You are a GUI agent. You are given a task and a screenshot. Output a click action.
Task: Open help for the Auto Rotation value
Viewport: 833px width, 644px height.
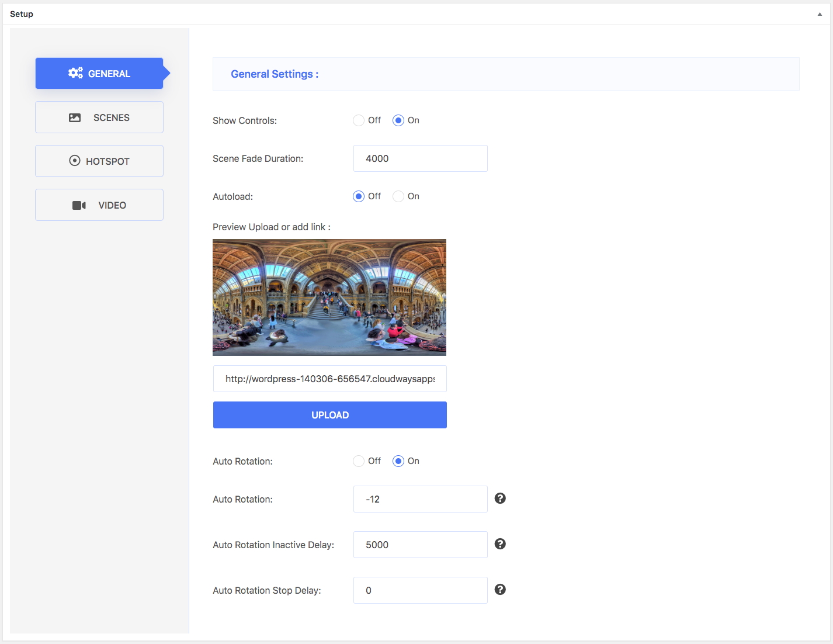[x=500, y=498]
